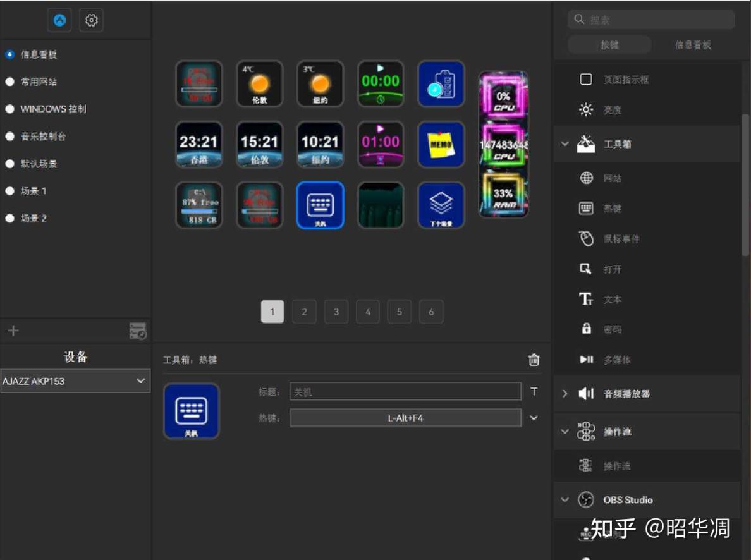This screenshot has width=751, height=560.
Task: Click the T title font icon
Action: 534,392
